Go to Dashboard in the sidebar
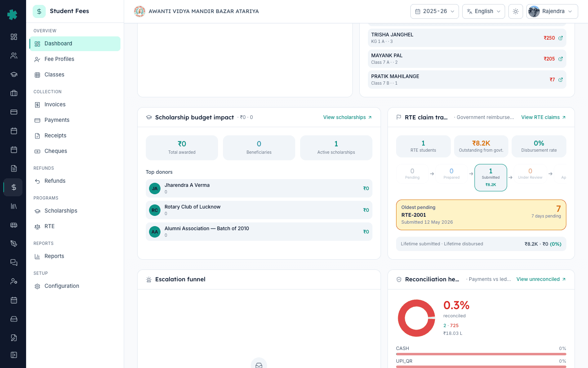 [75, 44]
